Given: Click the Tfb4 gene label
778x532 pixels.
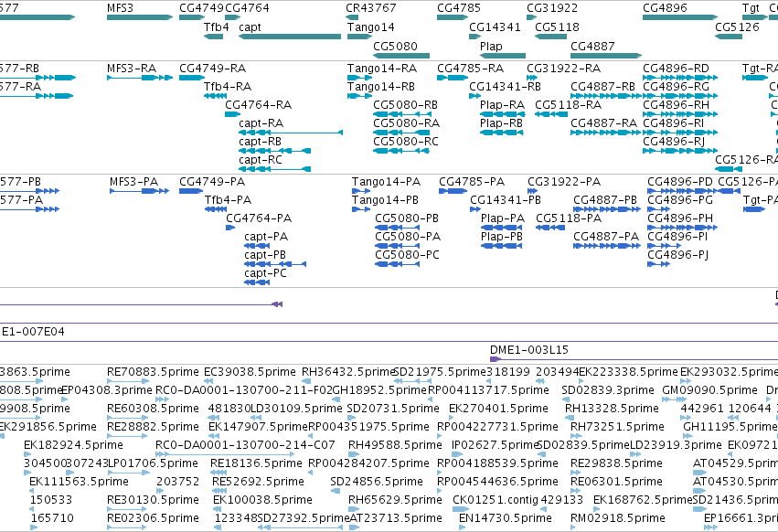Looking at the screenshot, I should coord(217,27).
